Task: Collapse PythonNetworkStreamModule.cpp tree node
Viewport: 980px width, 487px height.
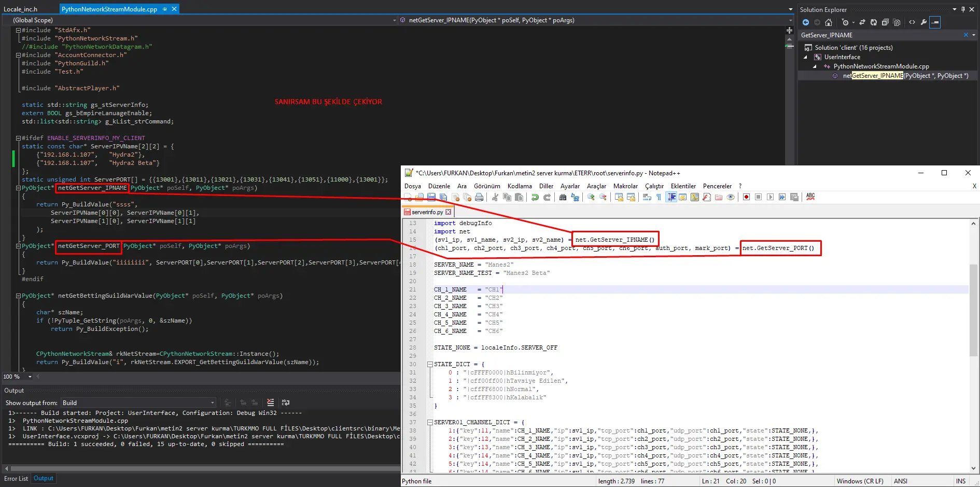Action: pos(815,66)
